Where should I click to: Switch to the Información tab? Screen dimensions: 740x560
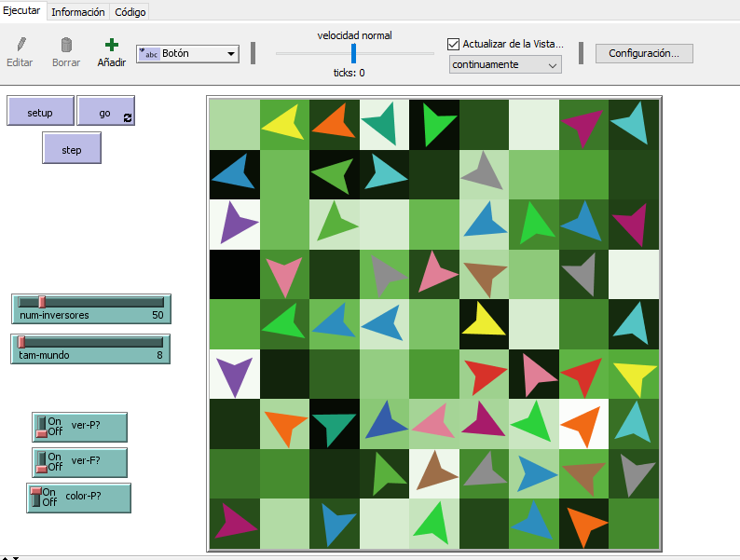pyautogui.click(x=78, y=12)
